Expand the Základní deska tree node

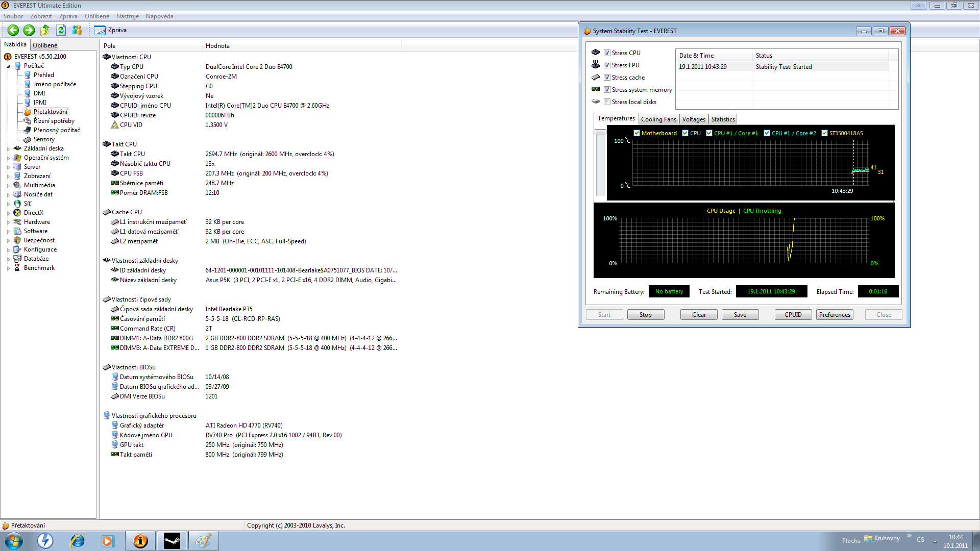(8, 149)
